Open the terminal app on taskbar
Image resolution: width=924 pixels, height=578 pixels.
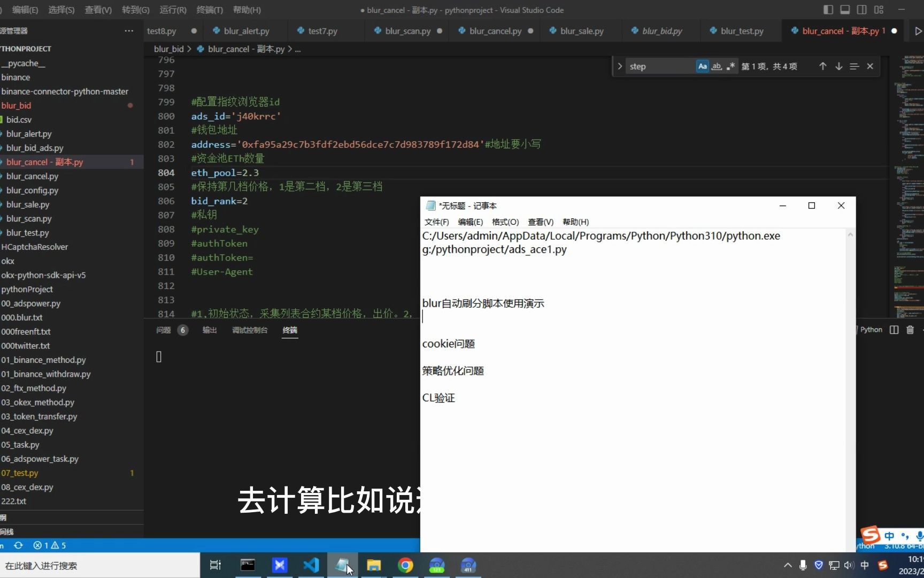pos(248,565)
